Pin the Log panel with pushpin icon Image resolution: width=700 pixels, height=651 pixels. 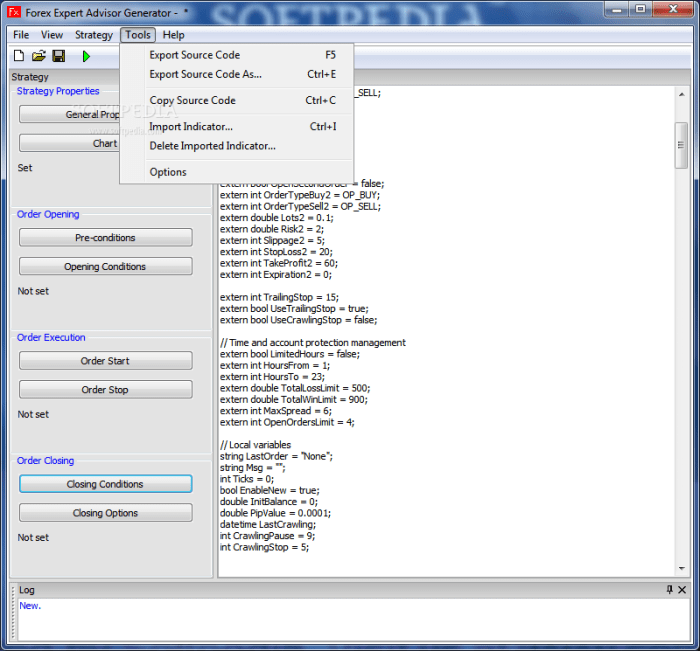[x=669, y=589]
